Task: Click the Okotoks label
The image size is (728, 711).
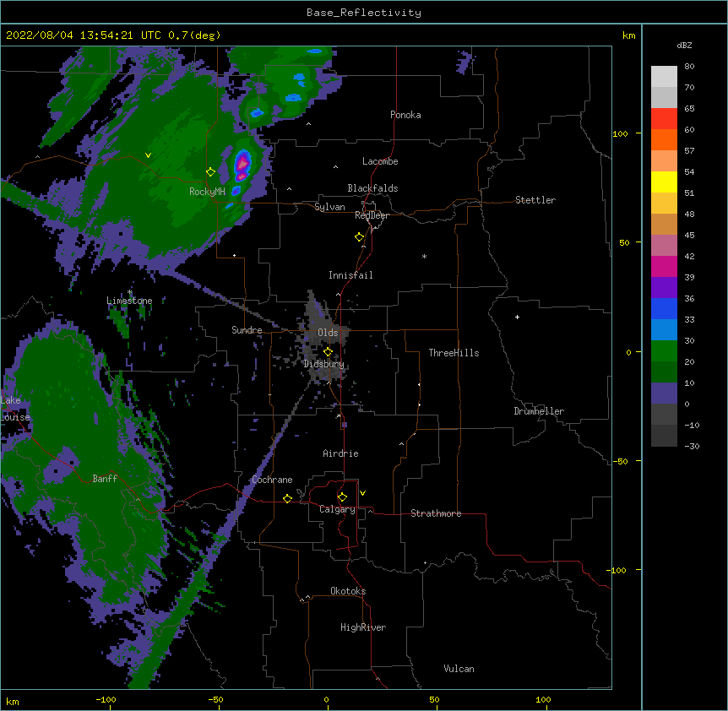Action: (348, 591)
